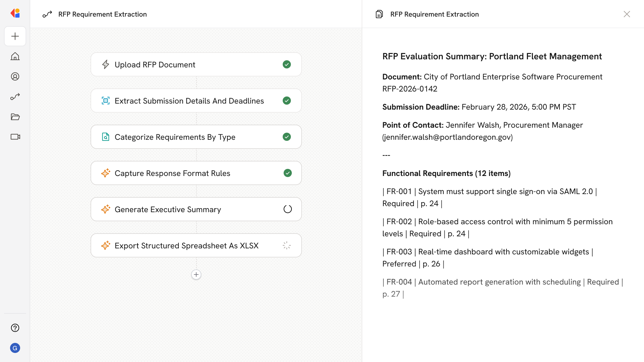Open Help via the question mark icon

[x=15, y=328]
